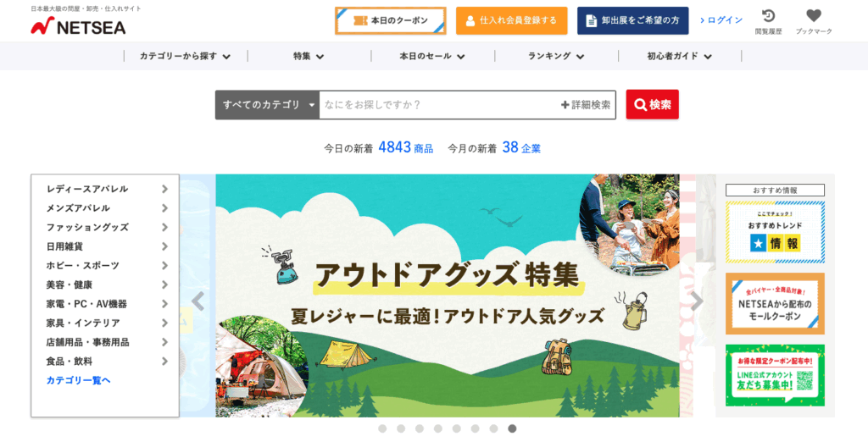This screenshot has height=442, width=868.
Task: Expand the ランキング navigation menu
Action: tap(556, 56)
